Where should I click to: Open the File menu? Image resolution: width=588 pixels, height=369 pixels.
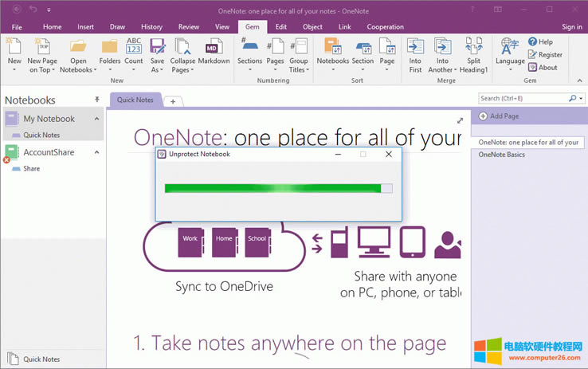17,26
